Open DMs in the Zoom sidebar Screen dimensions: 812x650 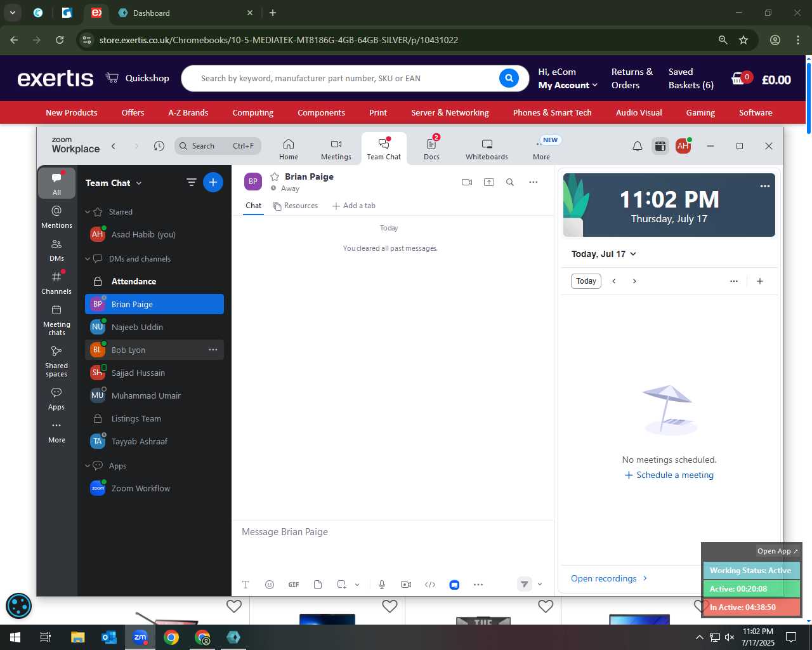click(56, 250)
